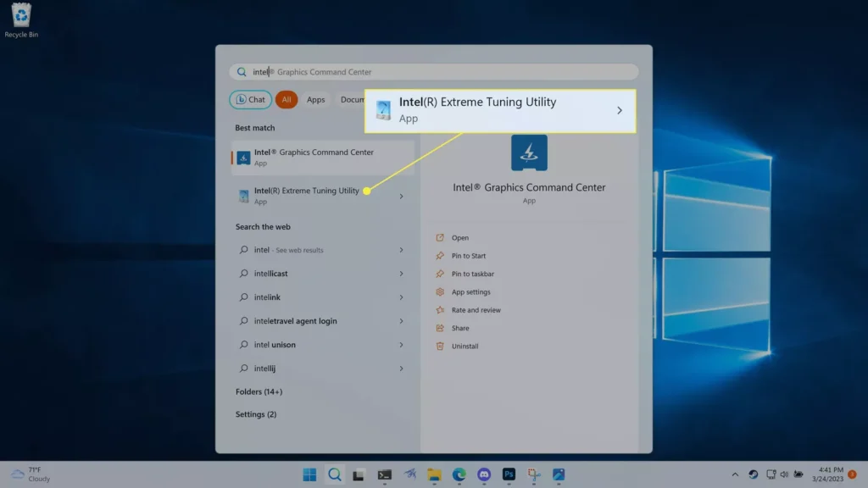Open the network tray icon
The height and width of the screenshot is (488, 868).
tap(771, 474)
